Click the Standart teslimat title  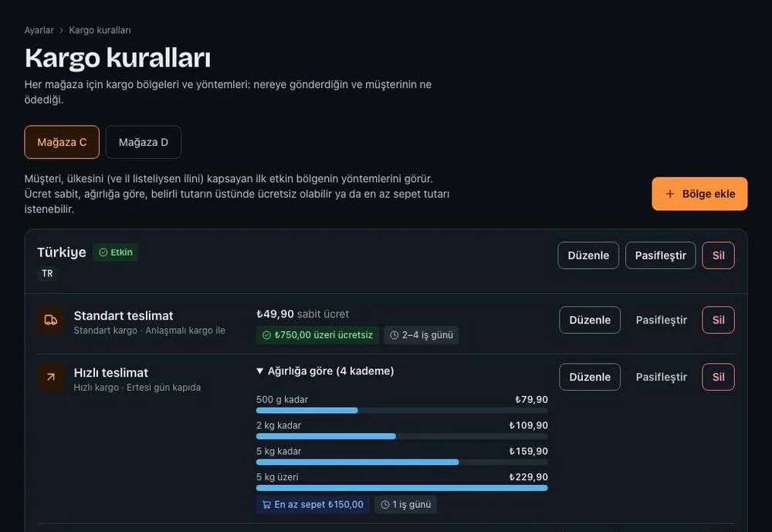(124, 316)
